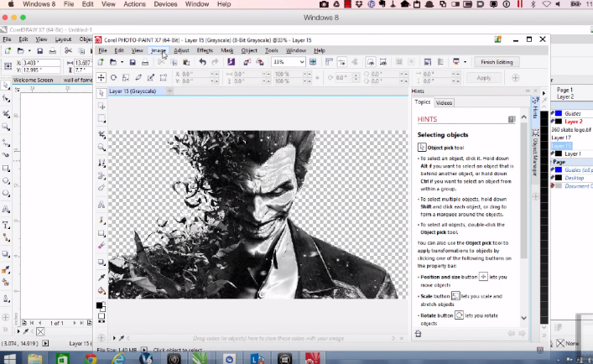Toggle guidelines display in Photo-Paint toolbar
Viewport: 593px width, 364px height.
tap(342, 62)
